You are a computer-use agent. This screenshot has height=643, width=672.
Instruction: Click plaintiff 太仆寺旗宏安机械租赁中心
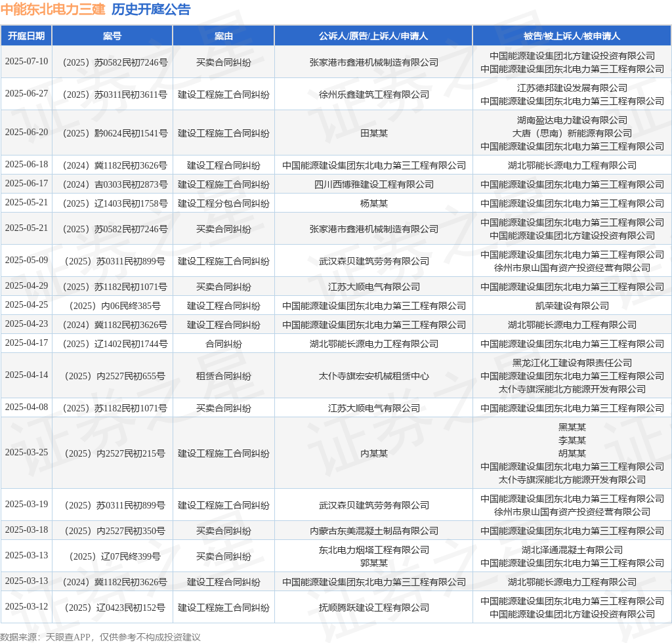click(x=373, y=376)
